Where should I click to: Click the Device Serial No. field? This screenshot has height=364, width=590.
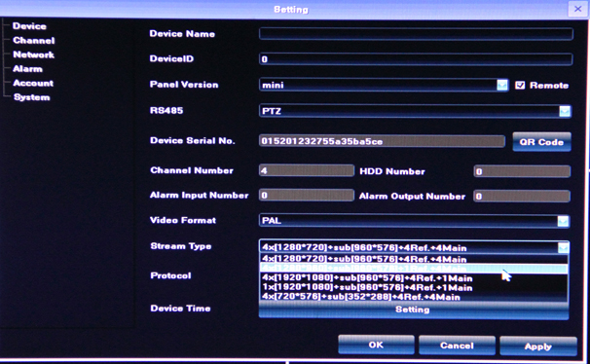pos(382,141)
